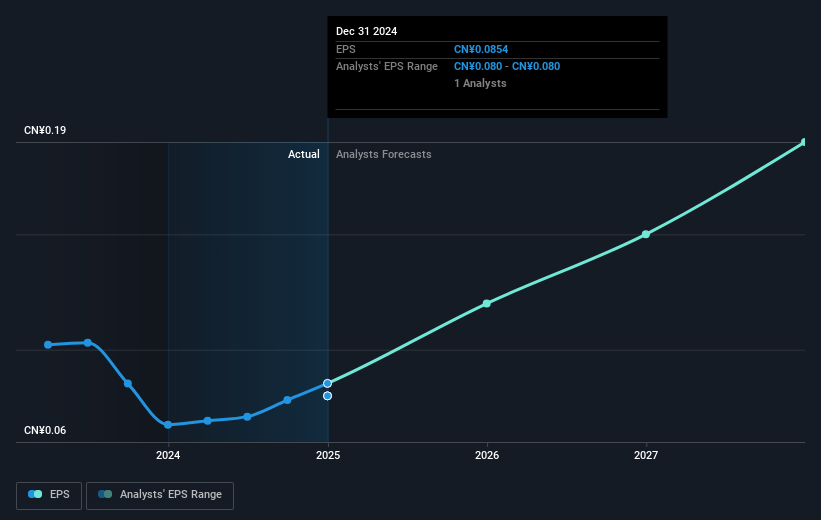Click the lower analyst range point at 2025
821x520 pixels.
[x=327, y=396]
